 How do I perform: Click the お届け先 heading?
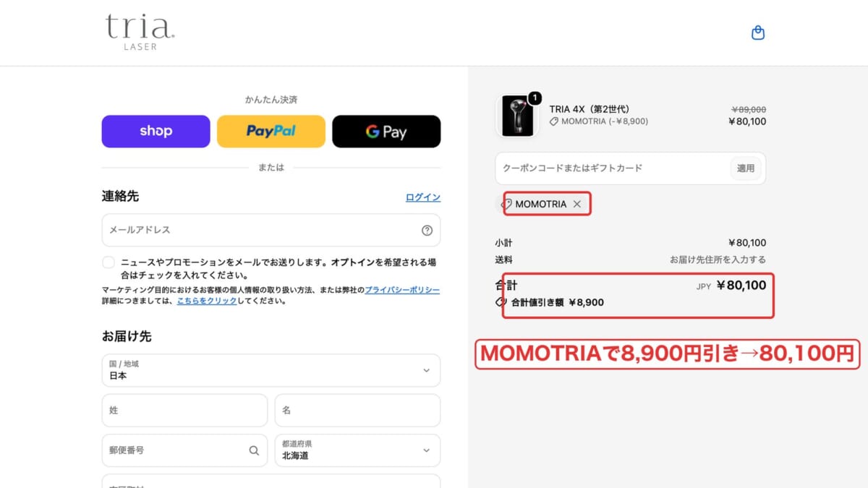[x=127, y=336]
